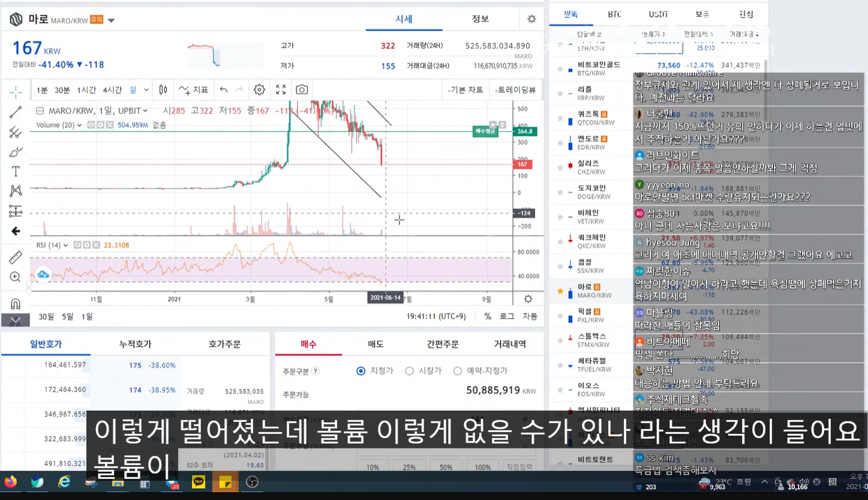Viewport: 868px width, 500px height.
Task: Take a chart snapshot with camera icon
Action: click(x=302, y=89)
